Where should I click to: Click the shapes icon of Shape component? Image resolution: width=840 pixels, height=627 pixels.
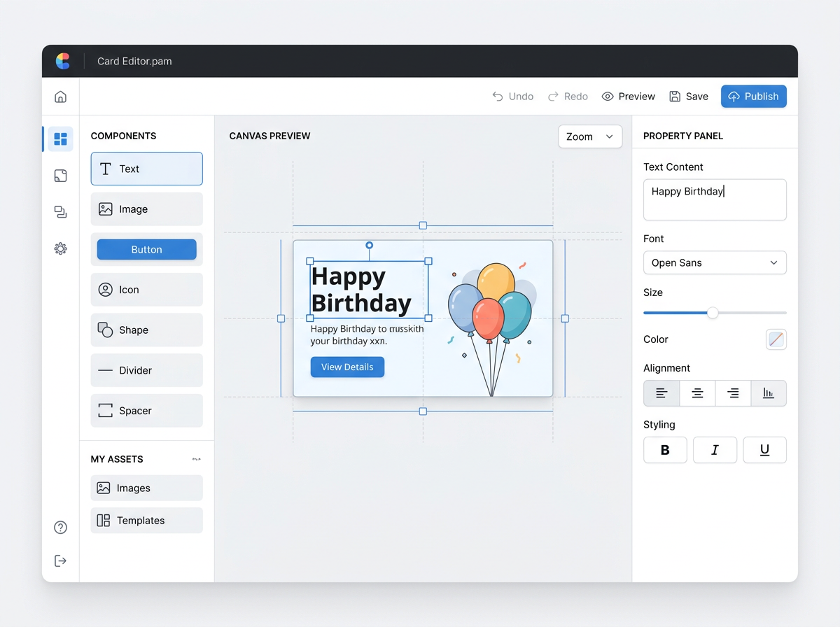106,330
